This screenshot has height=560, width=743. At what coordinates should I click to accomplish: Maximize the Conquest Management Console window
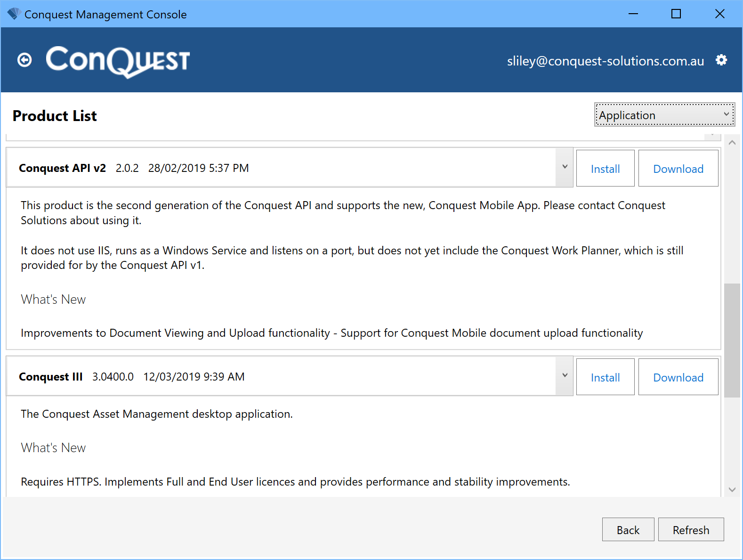(676, 14)
